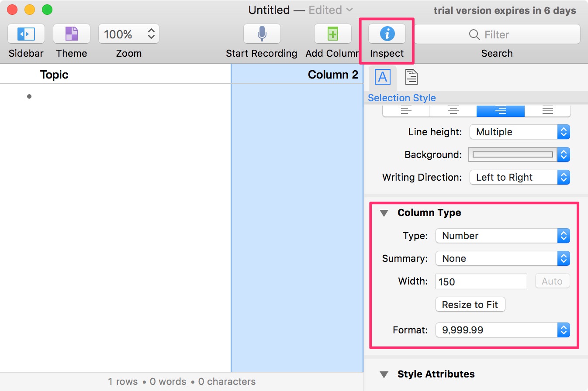Viewport: 588px width, 391px height.
Task: Click the Add Column icon
Action: 333,34
